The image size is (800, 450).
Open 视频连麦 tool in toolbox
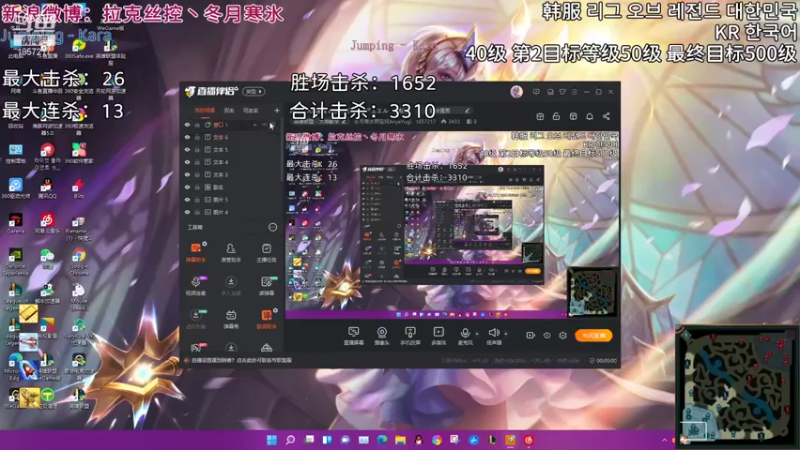[x=195, y=286]
